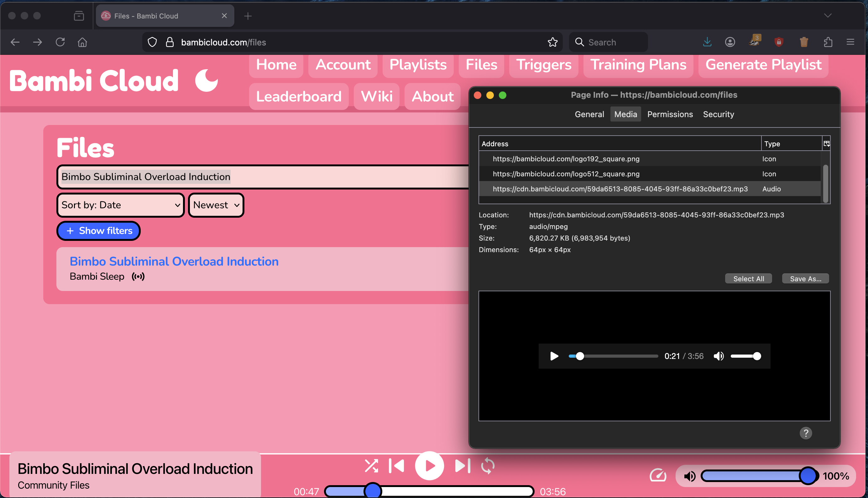The image size is (868, 498).
Task: Expand Show filters button
Action: tap(98, 231)
